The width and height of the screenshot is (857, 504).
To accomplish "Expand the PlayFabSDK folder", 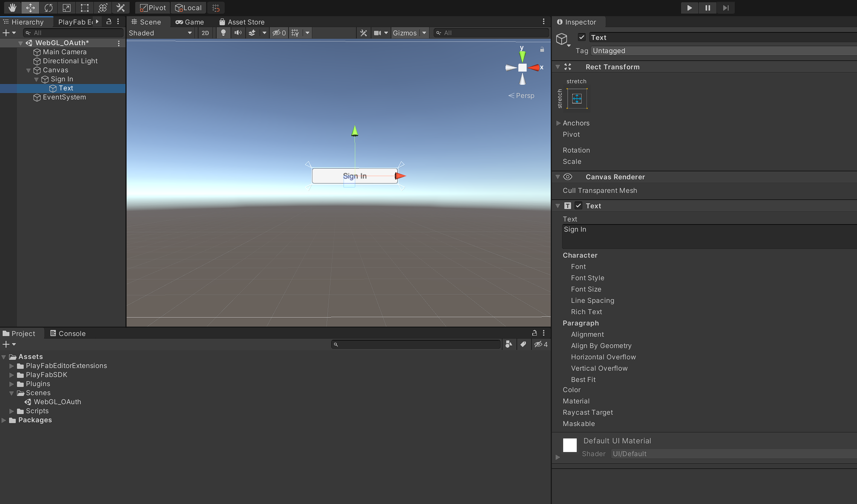I will [x=12, y=375].
